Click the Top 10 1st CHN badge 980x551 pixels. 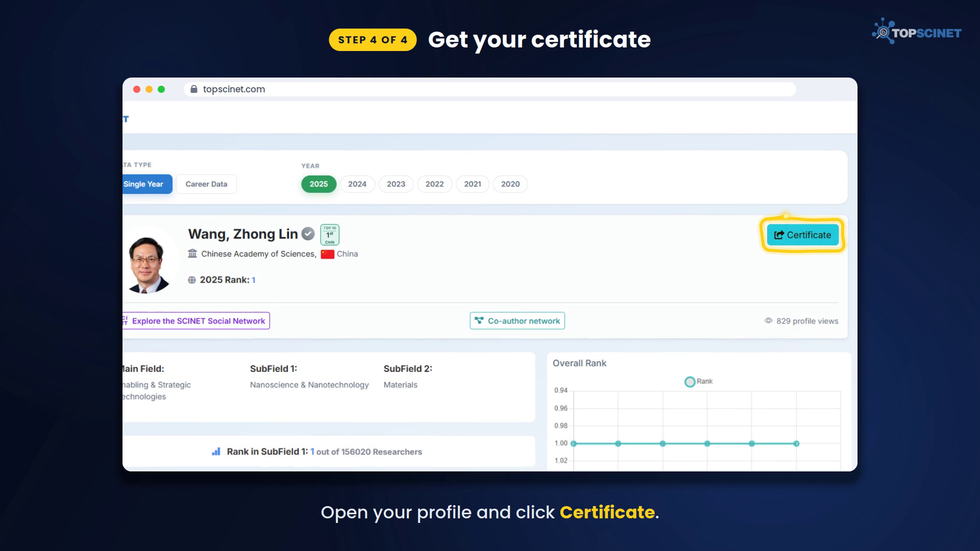pyautogui.click(x=330, y=235)
